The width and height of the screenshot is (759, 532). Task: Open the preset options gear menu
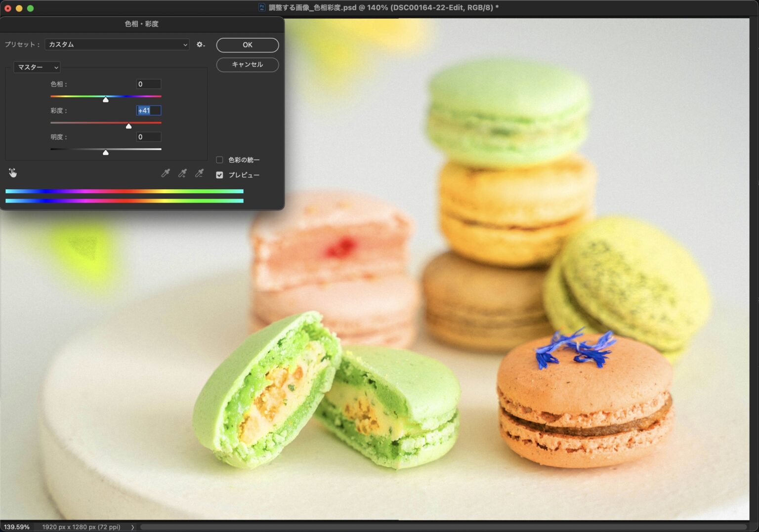[x=200, y=44]
